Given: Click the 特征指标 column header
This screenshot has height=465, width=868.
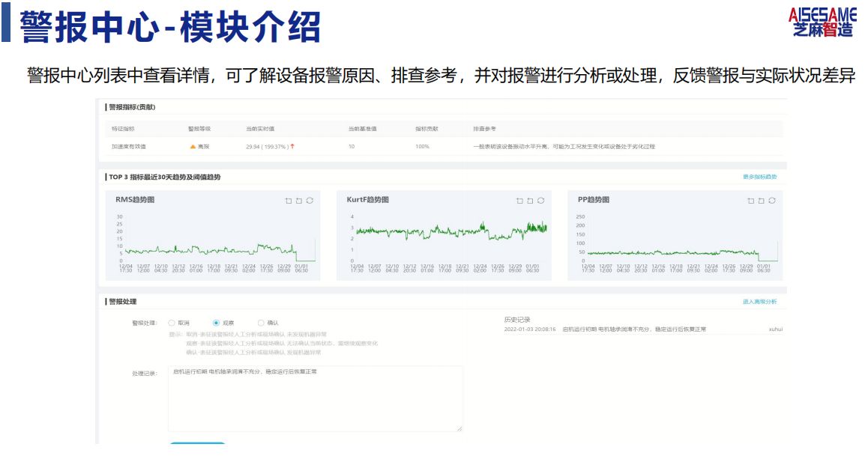Looking at the screenshot, I should (x=123, y=129).
